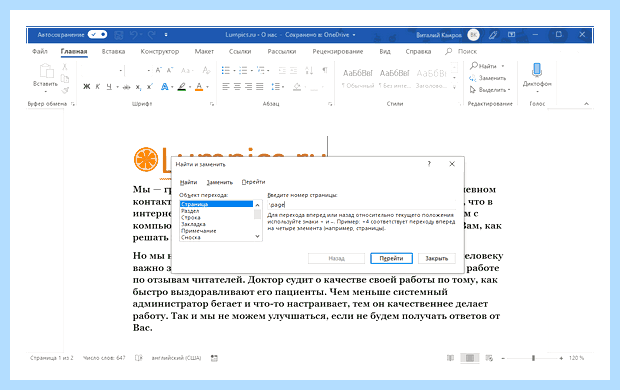Align text left
Image resolution: width=620 pixels, height=390 pixels.
(x=226, y=87)
